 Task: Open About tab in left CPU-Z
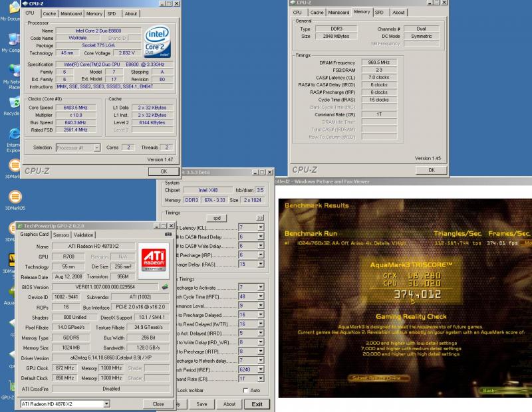coord(130,13)
